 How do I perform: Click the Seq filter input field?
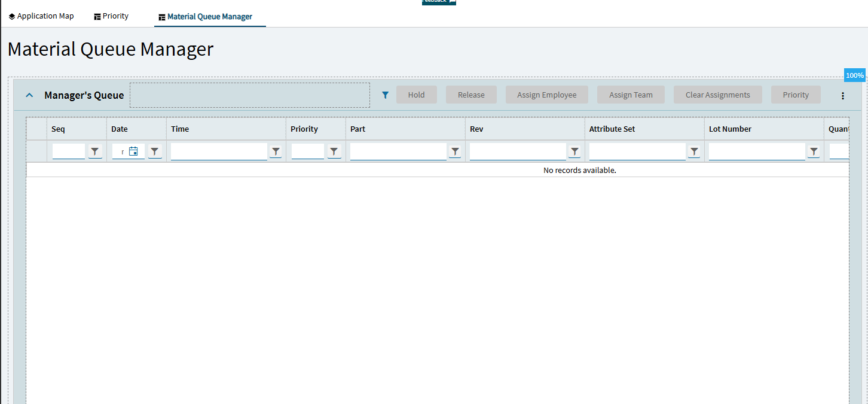pos(69,151)
